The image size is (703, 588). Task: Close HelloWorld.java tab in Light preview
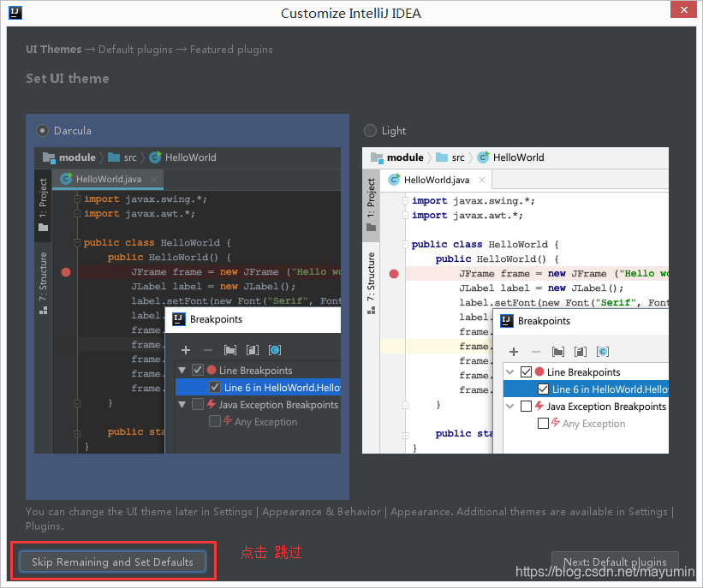pyautogui.click(x=482, y=180)
